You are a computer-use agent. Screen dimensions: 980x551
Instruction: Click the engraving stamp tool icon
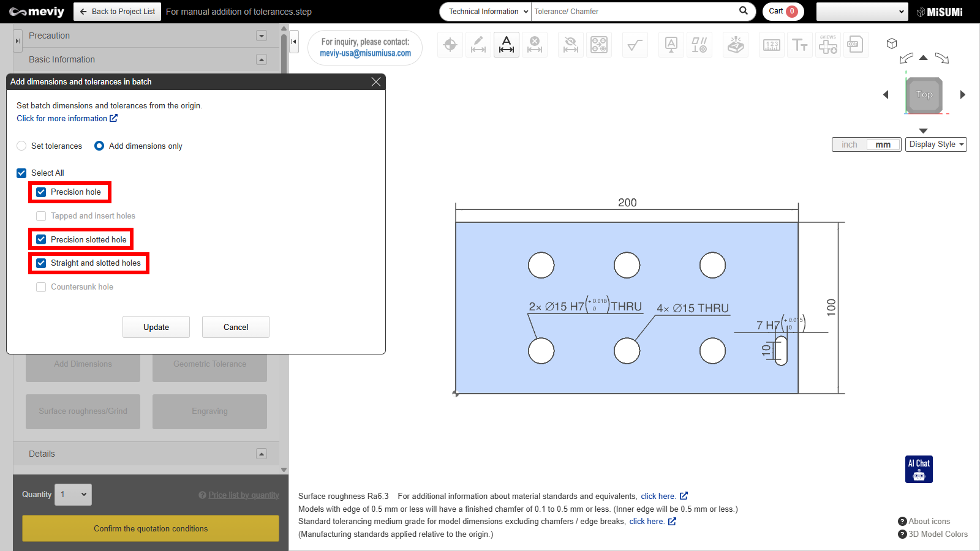coord(736,45)
